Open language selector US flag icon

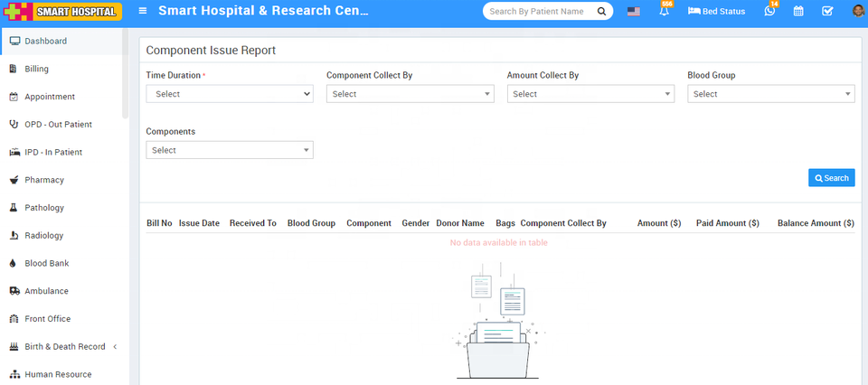click(x=634, y=11)
